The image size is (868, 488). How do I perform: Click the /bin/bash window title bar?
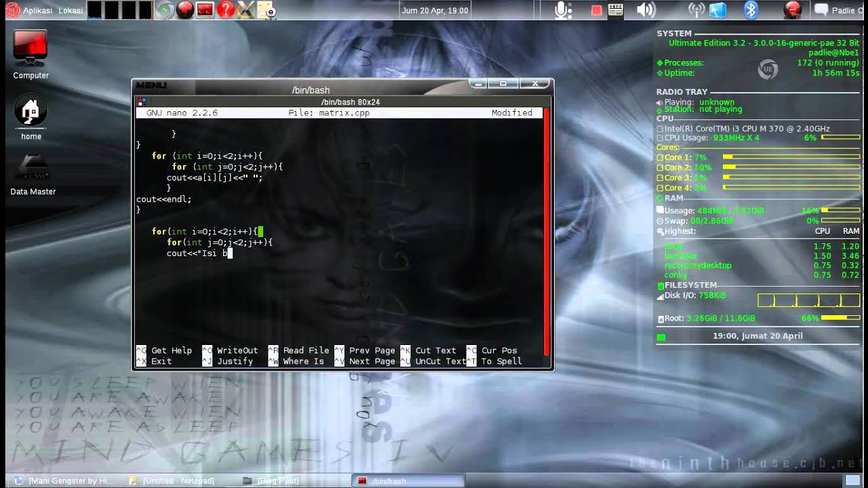pyautogui.click(x=311, y=90)
